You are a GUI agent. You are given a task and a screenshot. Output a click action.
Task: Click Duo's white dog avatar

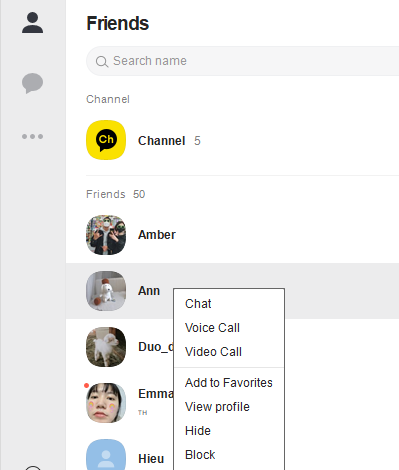coord(106,347)
